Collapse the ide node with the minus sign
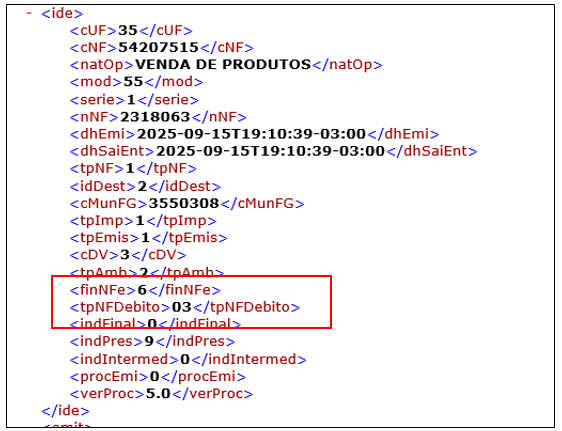 [29, 13]
